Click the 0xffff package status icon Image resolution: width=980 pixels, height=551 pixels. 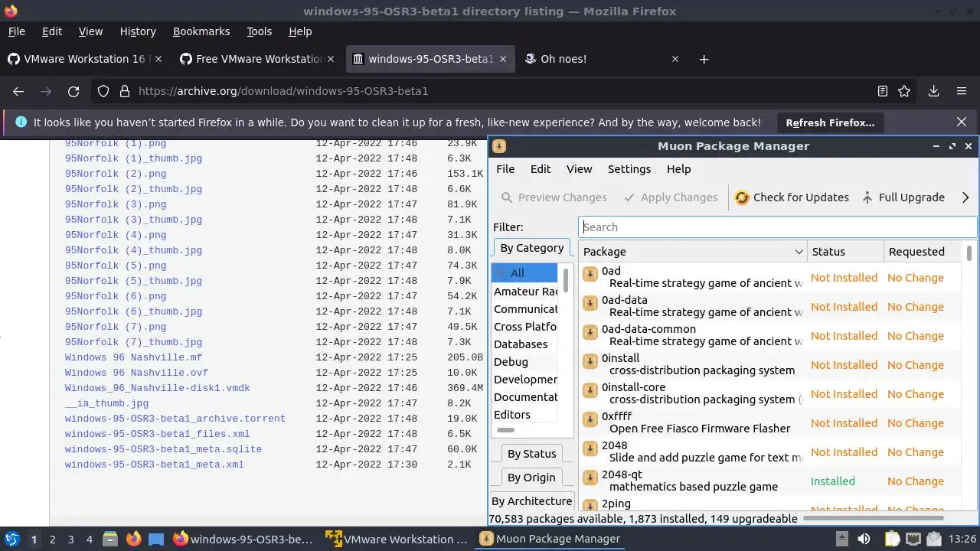(x=590, y=421)
